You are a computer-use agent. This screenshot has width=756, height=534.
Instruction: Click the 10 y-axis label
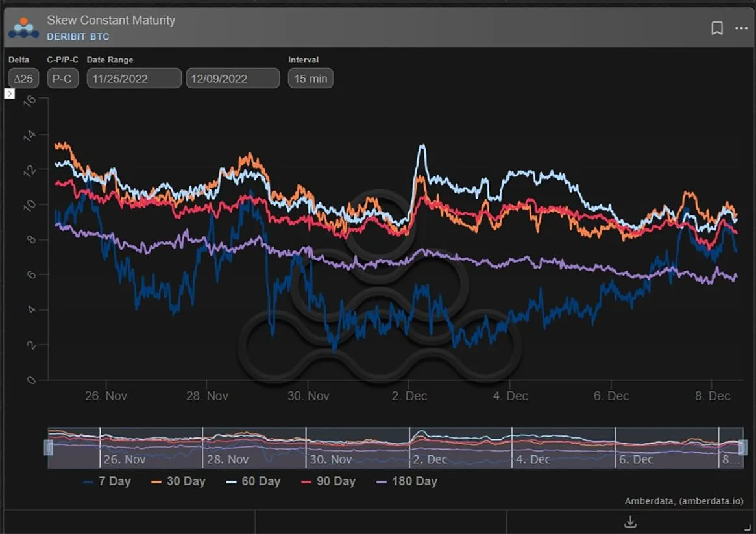30,205
